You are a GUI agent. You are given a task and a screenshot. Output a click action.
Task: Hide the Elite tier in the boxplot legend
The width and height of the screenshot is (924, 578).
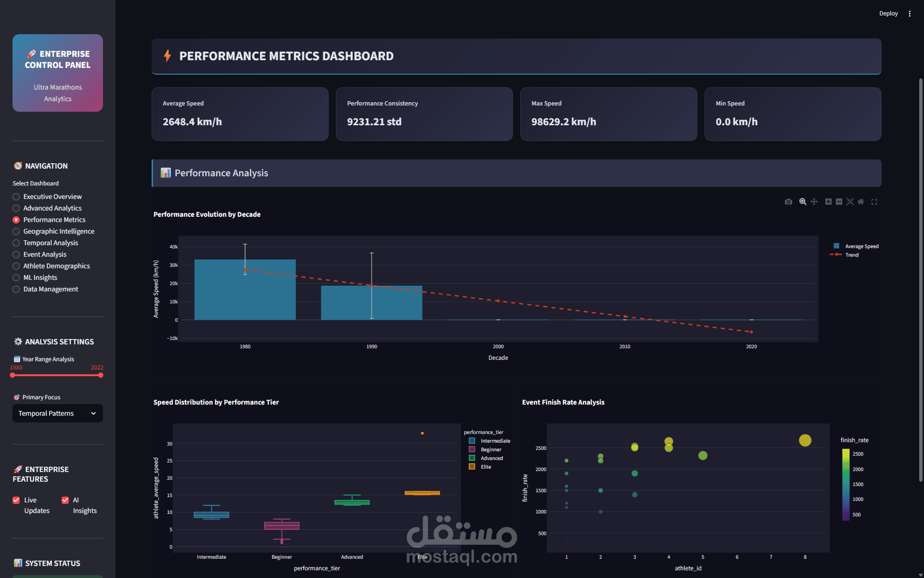[x=486, y=467]
